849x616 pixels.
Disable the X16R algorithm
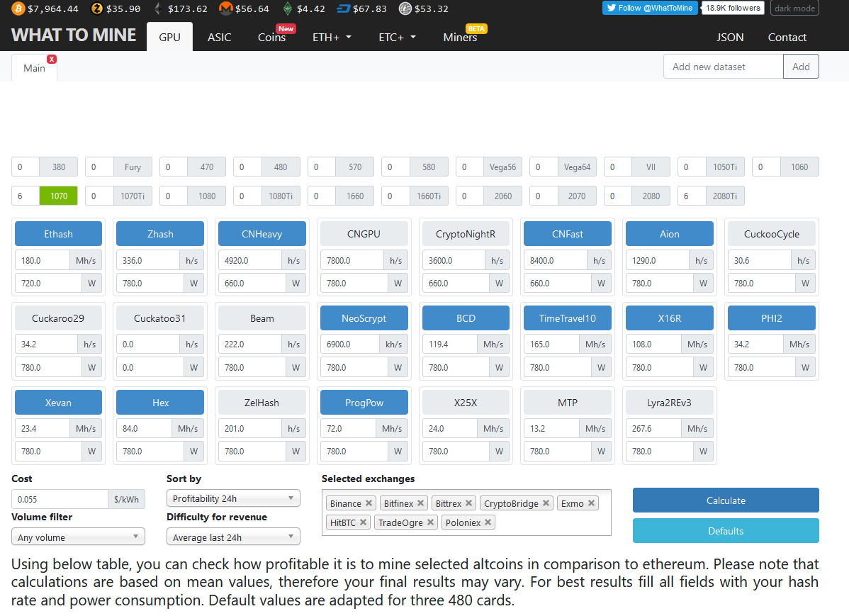pyautogui.click(x=669, y=318)
